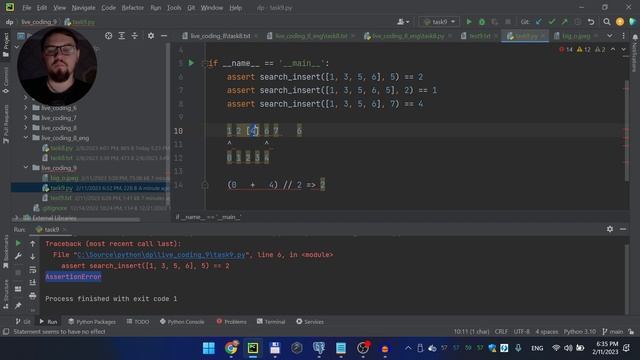Expand the live_coding_8 folder
This screenshot has height=360, width=640.
(x=26, y=128)
